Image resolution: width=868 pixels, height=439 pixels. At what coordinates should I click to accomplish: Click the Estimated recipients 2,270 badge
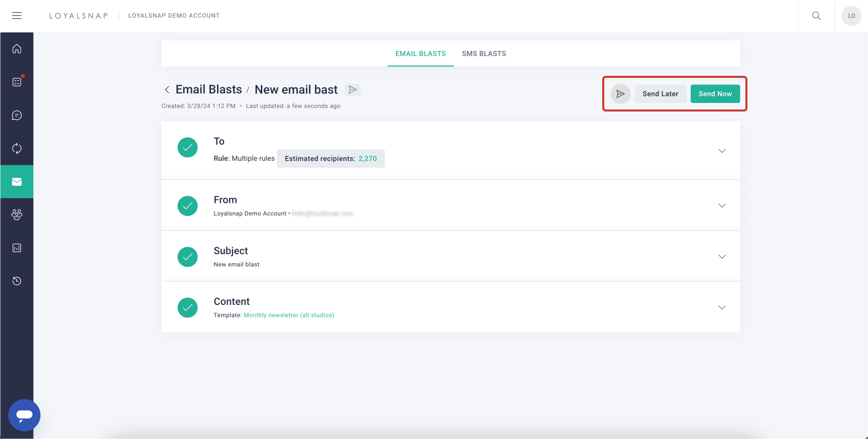[331, 159]
